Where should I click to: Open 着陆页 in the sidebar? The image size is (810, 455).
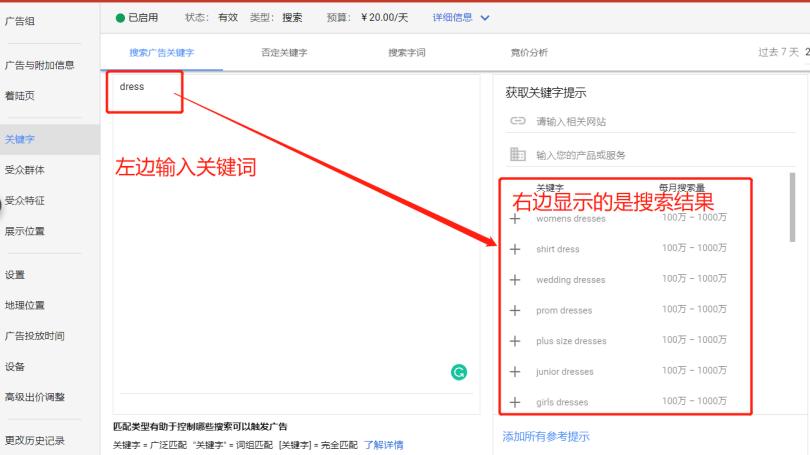click(20, 96)
